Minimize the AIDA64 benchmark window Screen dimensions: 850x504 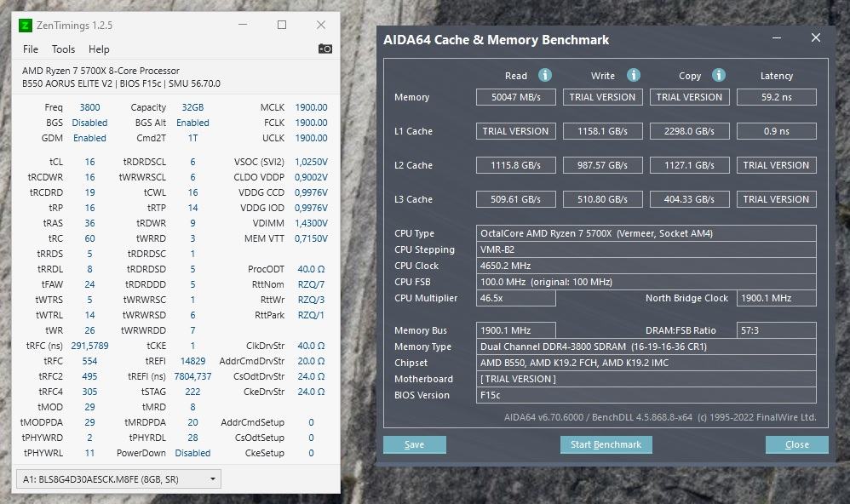pos(777,38)
